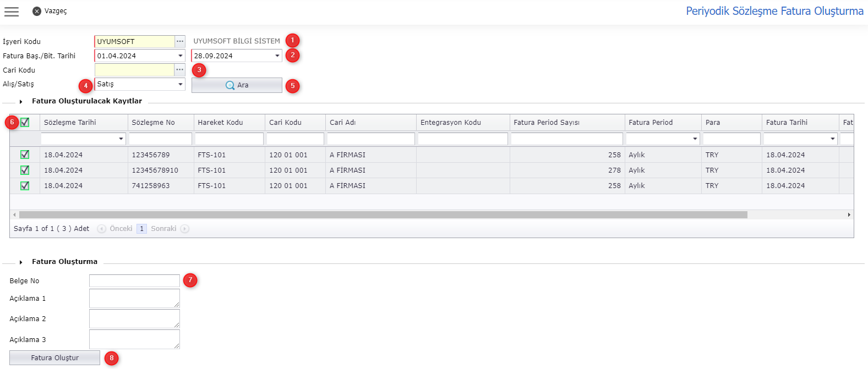Go to next page arrow icon
The image size is (868, 369).
click(x=185, y=229)
